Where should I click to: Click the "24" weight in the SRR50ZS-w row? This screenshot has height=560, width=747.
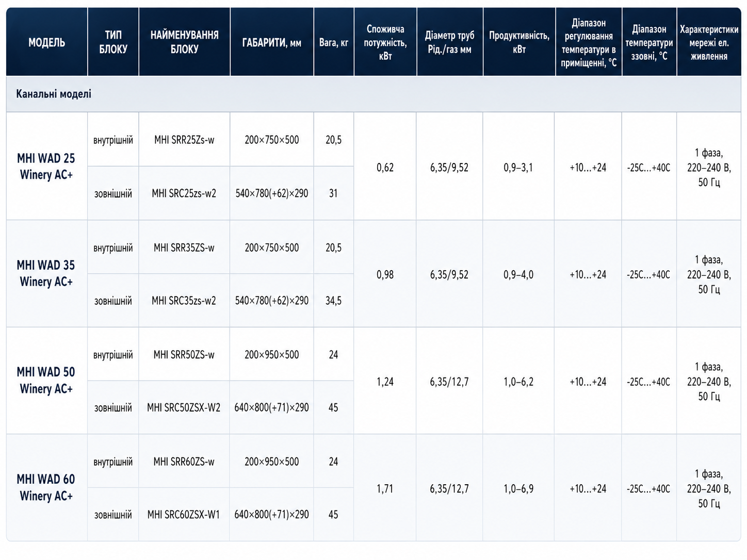coord(334,355)
